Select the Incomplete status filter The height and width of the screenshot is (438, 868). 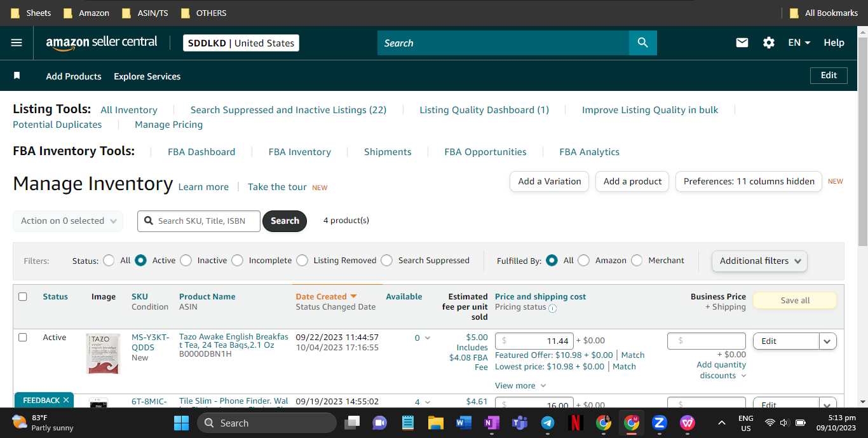[x=237, y=260]
